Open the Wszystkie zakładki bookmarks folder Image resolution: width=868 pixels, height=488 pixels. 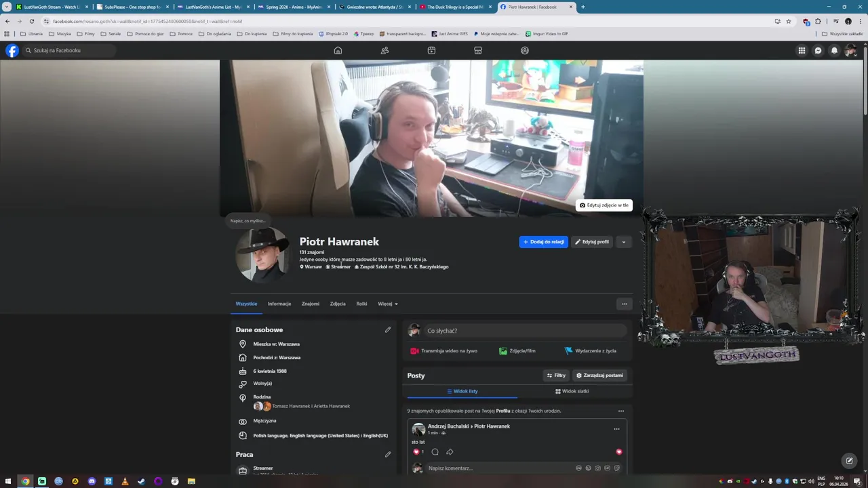pos(842,33)
